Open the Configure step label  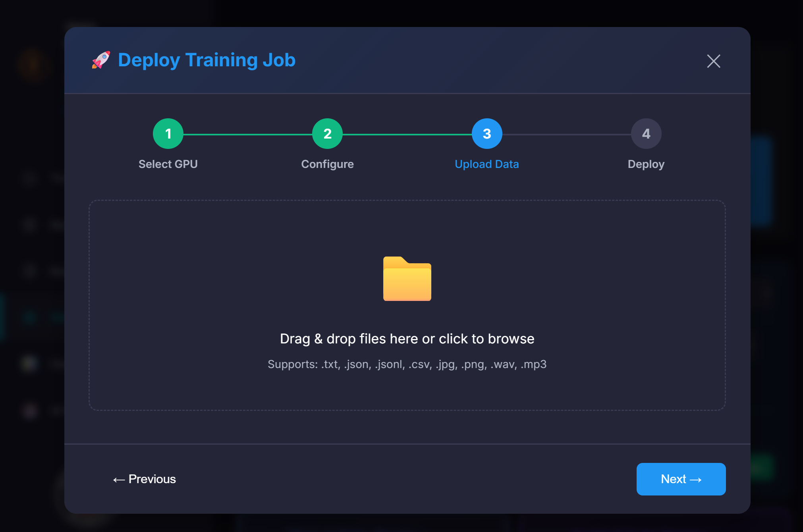click(327, 164)
